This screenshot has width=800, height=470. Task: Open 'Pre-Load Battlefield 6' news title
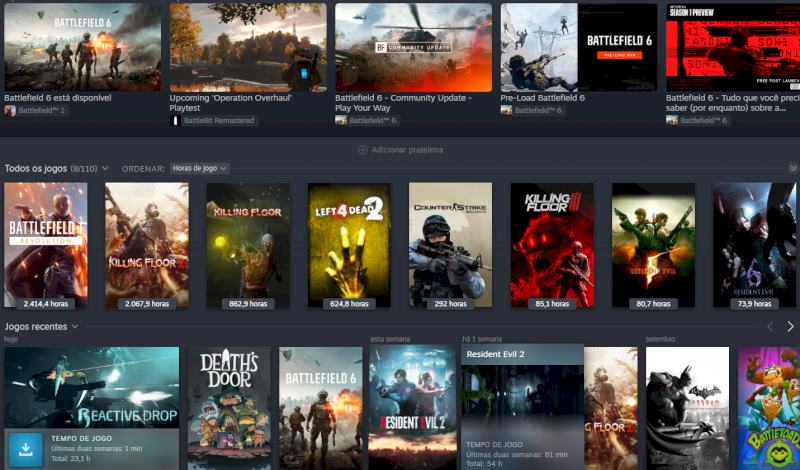[542, 97]
